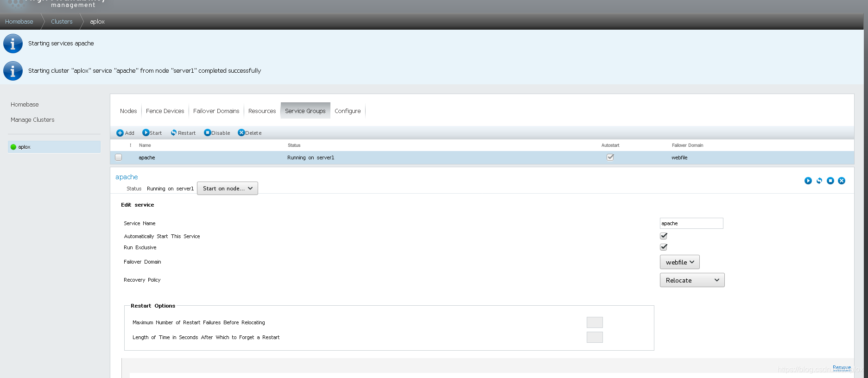Click the Restart toolbar button

tap(183, 133)
